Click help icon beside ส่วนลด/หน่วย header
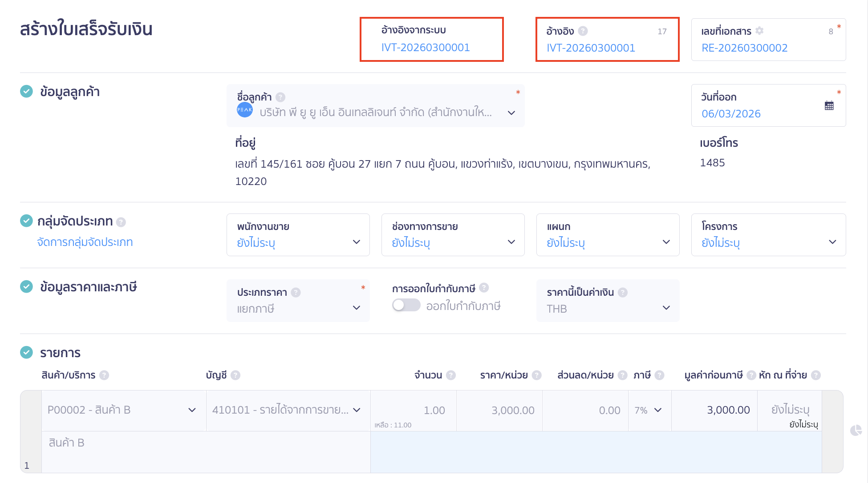This screenshot has width=868, height=483. (x=622, y=375)
